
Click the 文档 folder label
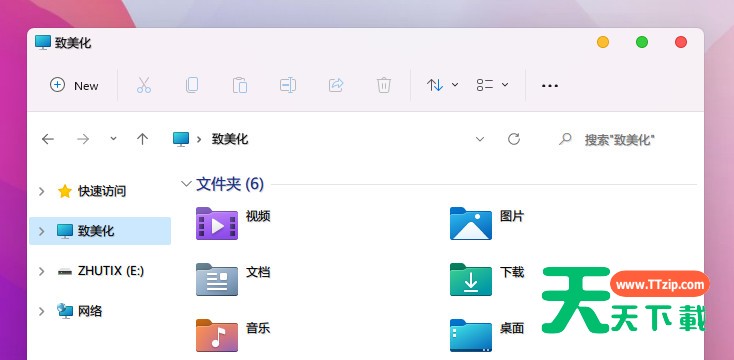[258, 272]
